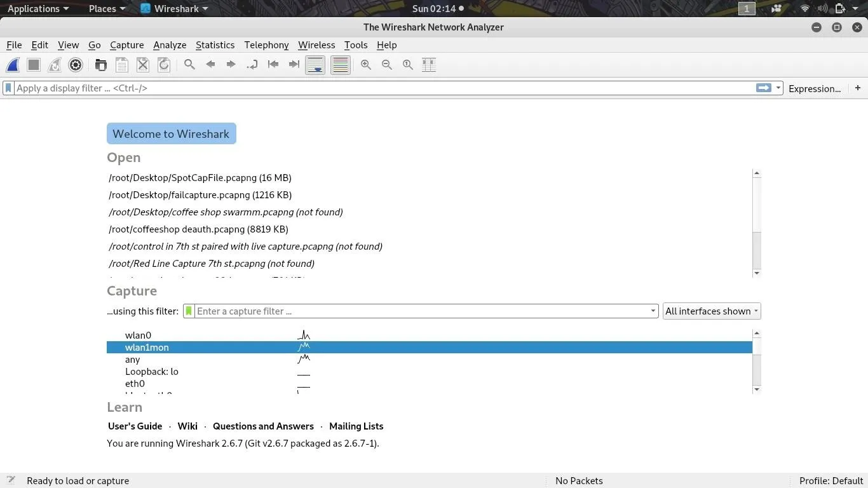This screenshot has width=868, height=488.
Task: Click the reload capture file icon
Action: (164, 65)
